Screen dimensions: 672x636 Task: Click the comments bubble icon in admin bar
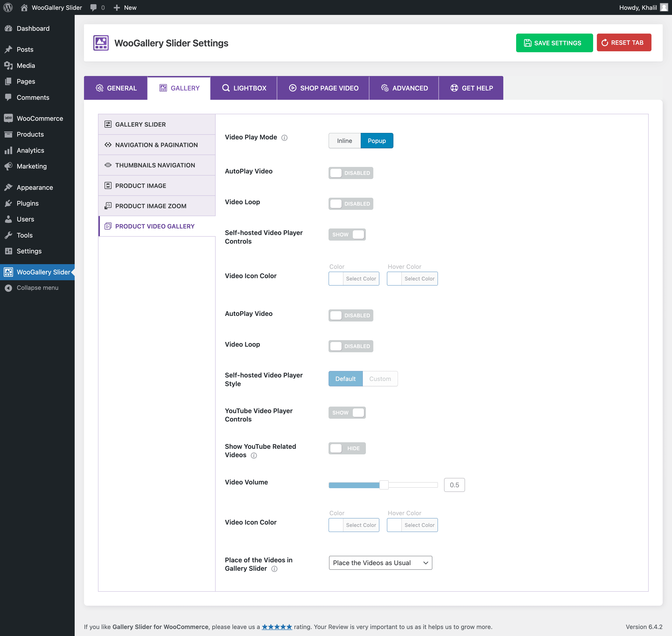point(94,7)
